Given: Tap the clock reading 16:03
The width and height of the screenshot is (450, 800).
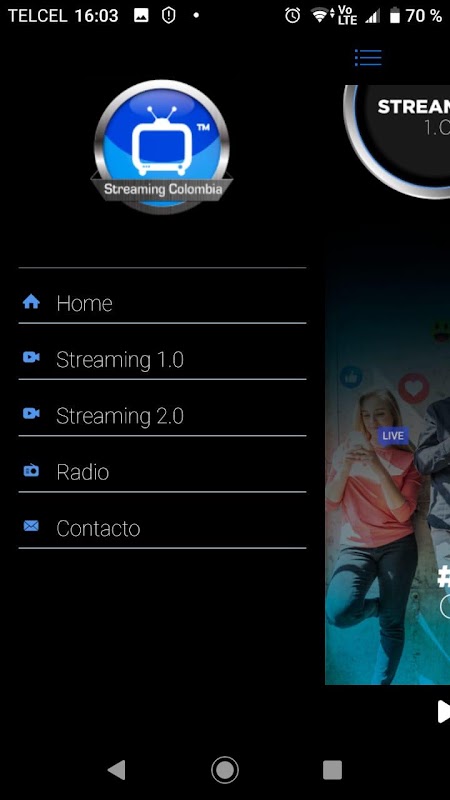Looking at the screenshot, I should (x=96, y=16).
